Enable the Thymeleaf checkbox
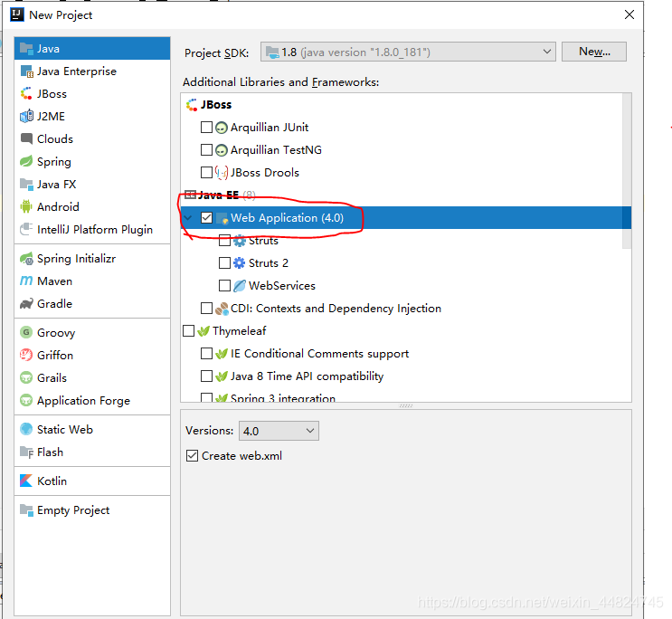Image resolution: width=672 pixels, height=619 pixels. click(x=188, y=330)
